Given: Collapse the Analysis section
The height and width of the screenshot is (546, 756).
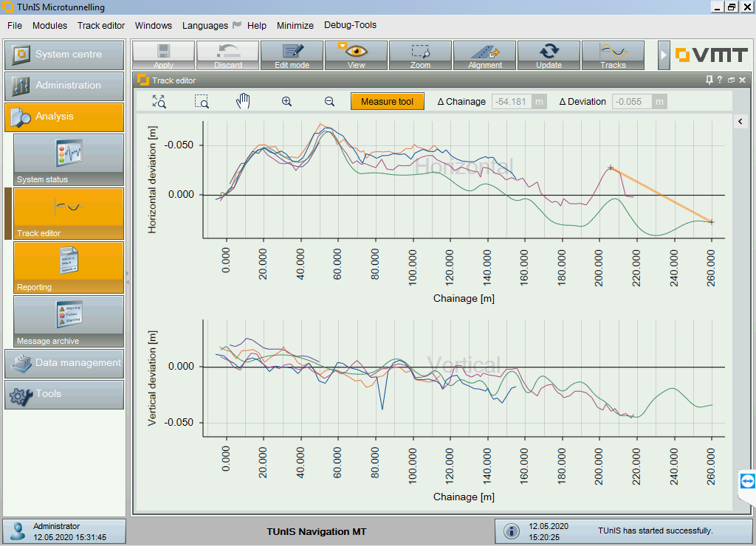Looking at the screenshot, I should (x=64, y=117).
